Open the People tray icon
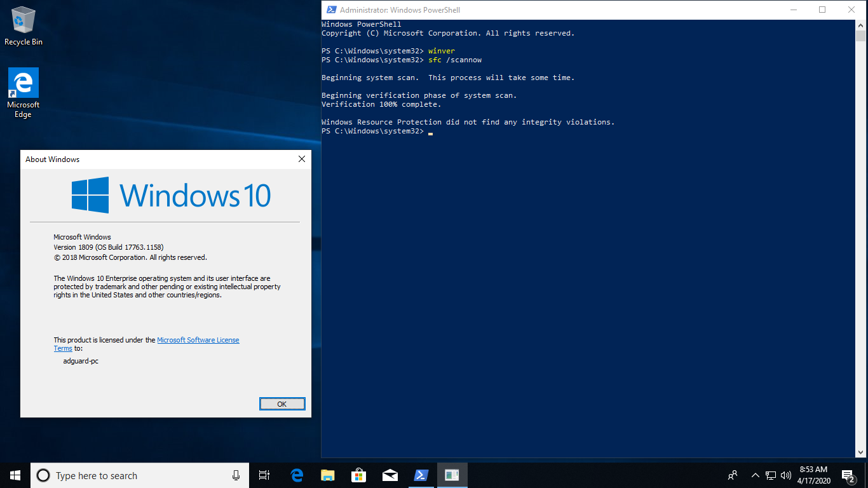Image resolution: width=868 pixels, height=488 pixels. click(733, 475)
